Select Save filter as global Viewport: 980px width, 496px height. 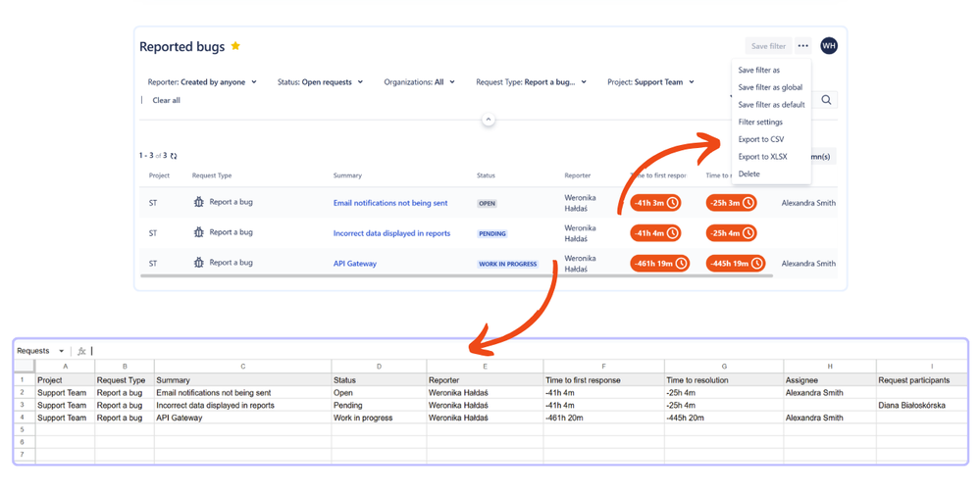(x=770, y=87)
